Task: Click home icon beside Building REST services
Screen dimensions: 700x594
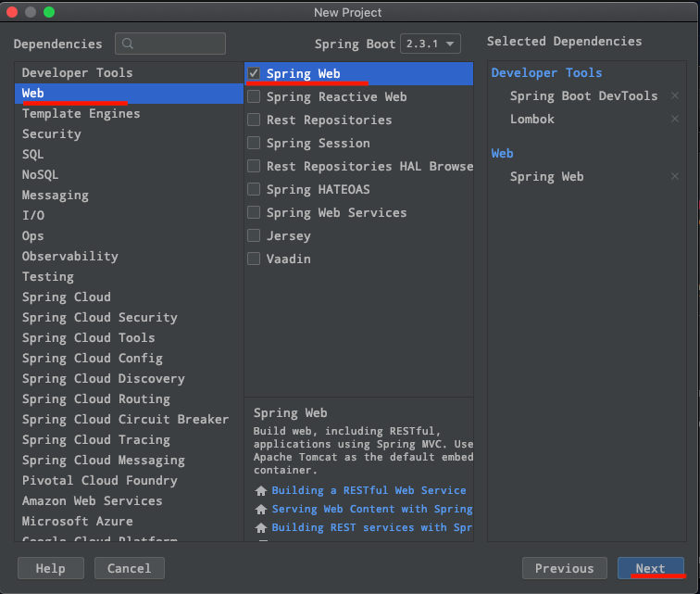Action: (x=261, y=528)
